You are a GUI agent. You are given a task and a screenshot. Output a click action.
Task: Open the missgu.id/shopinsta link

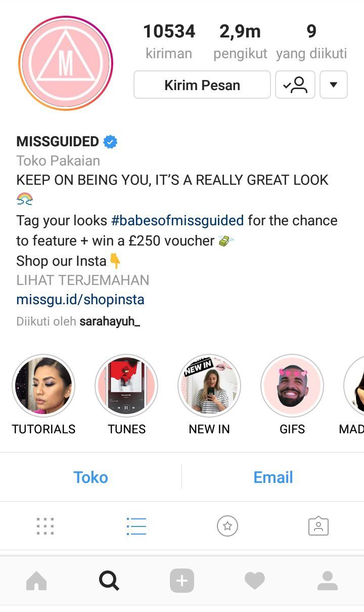pos(80,300)
